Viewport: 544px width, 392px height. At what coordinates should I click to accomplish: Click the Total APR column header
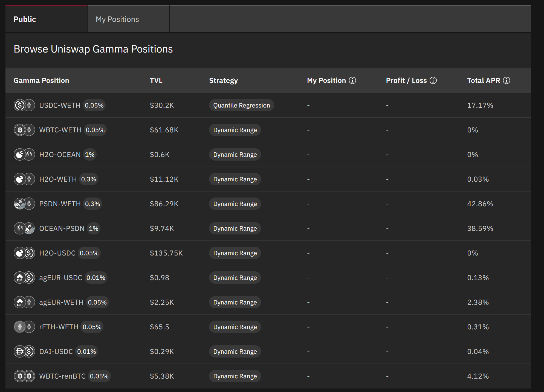point(484,80)
